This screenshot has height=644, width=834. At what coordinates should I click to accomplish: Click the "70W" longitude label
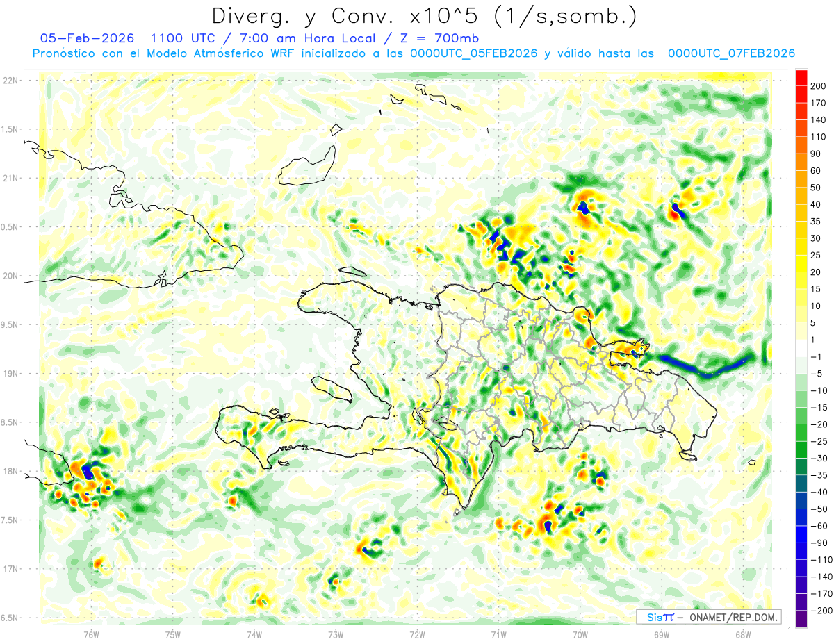point(580,634)
